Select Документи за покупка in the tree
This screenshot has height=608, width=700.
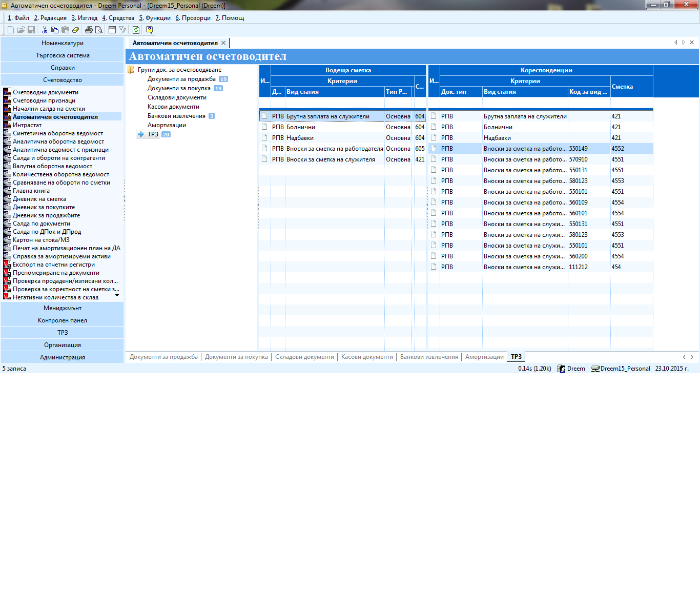tap(179, 88)
